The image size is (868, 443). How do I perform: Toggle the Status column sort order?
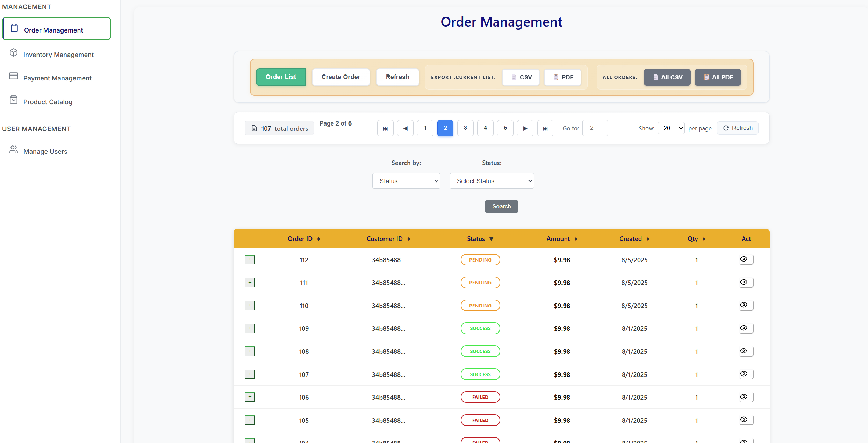[x=480, y=238]
